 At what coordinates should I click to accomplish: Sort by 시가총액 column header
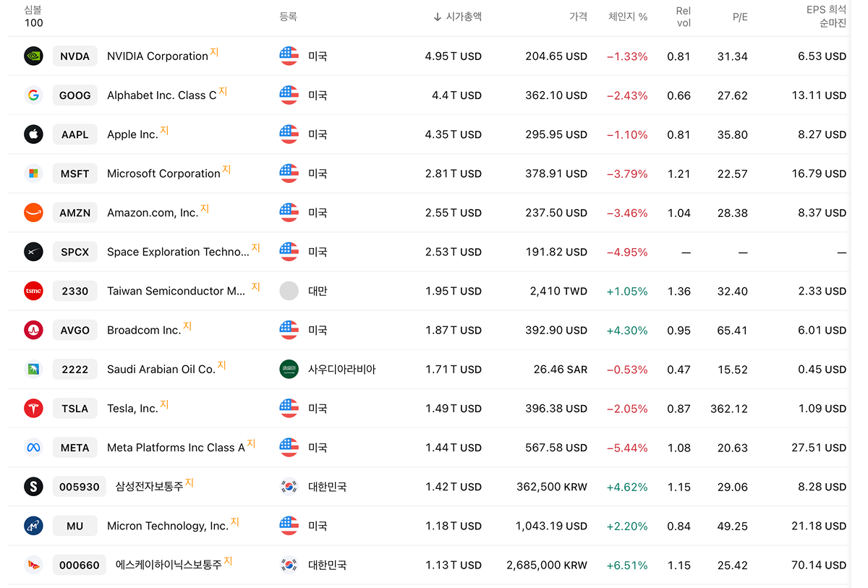coord(457,17)
